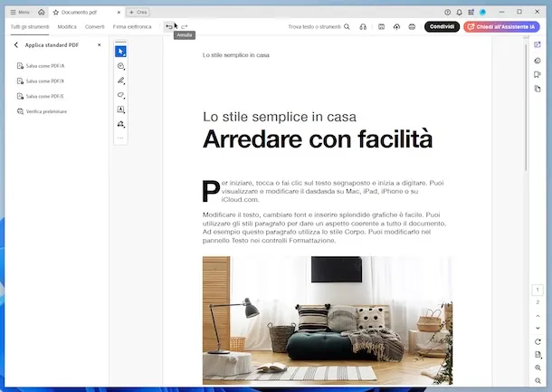Click the page header Lo stile semplice in casa

(x=236, y=55)
